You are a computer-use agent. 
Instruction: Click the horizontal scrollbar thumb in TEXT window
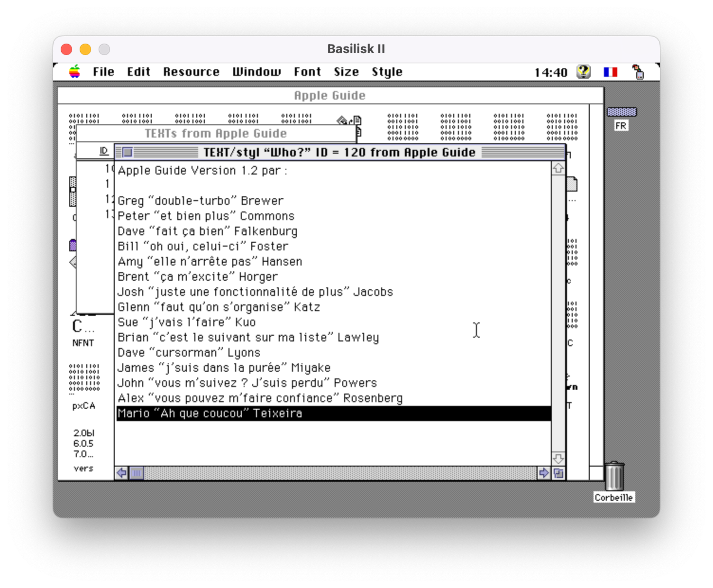click(137, 473)
